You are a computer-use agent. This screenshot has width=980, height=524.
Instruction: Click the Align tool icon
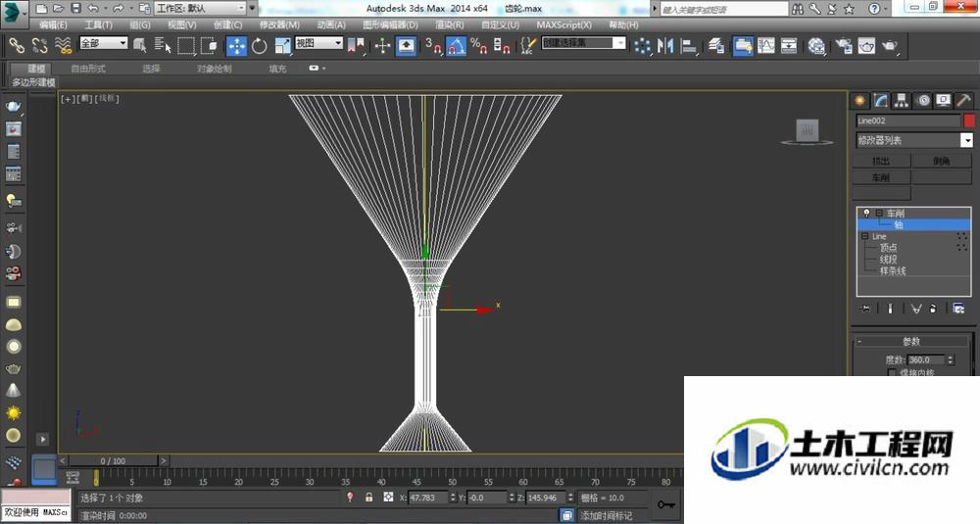(x=688, y=46)
